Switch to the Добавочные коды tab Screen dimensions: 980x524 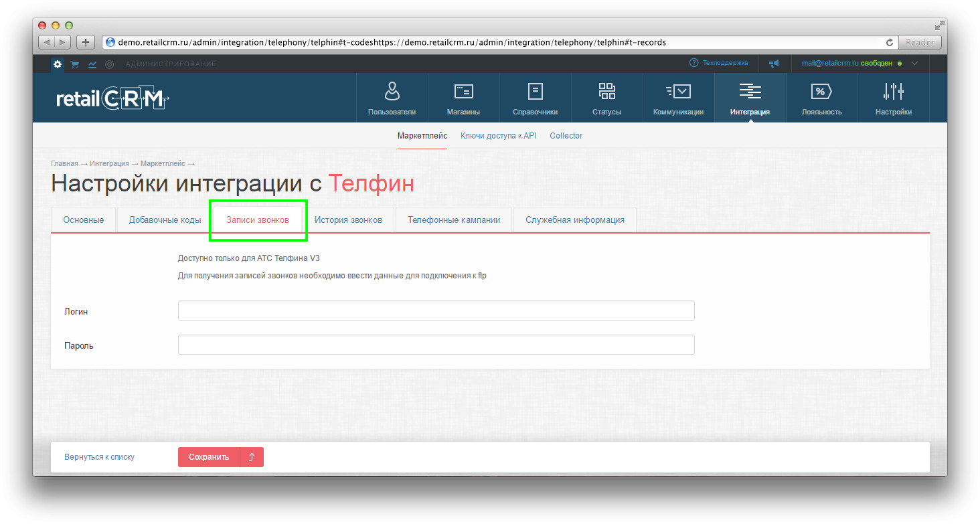(165, 220)
